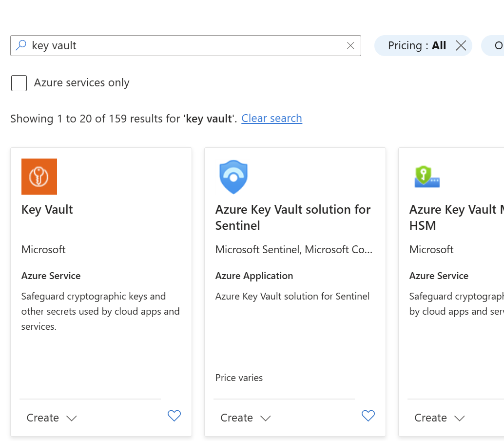This screenshot has width=504, height=441.
Task: Clear the key vault search text
Action: click(x=350, y=46)
